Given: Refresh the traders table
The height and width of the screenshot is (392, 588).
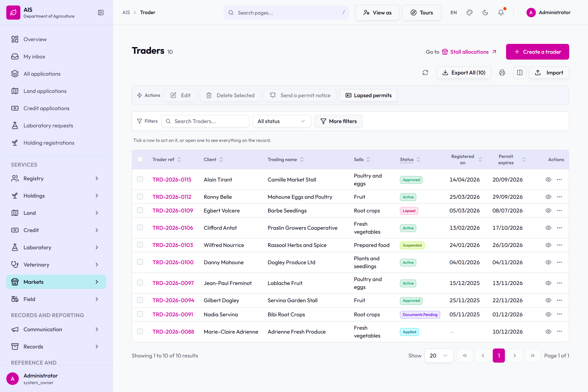Looking at the screenshot, I should pyautogui.click(x=425, y=73).
